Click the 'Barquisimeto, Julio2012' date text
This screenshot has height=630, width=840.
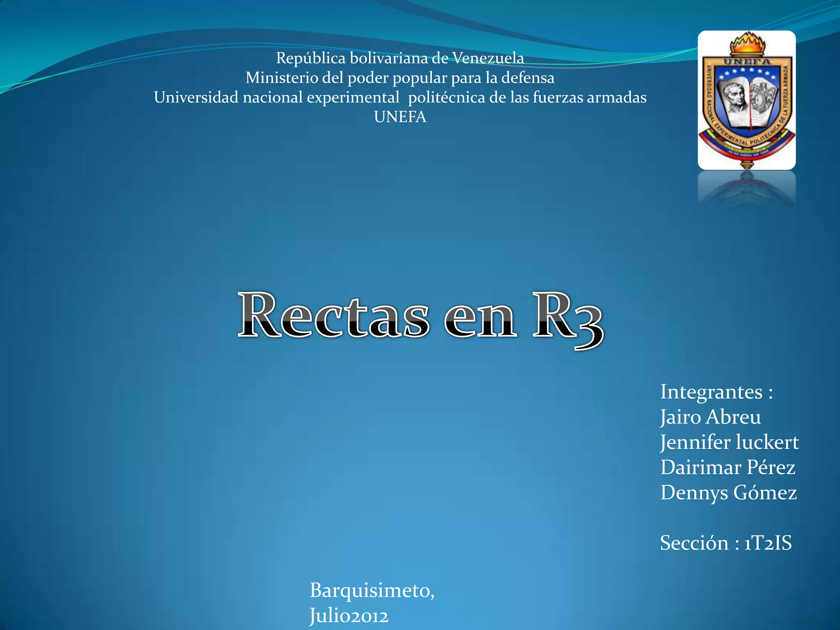point(371,602)
